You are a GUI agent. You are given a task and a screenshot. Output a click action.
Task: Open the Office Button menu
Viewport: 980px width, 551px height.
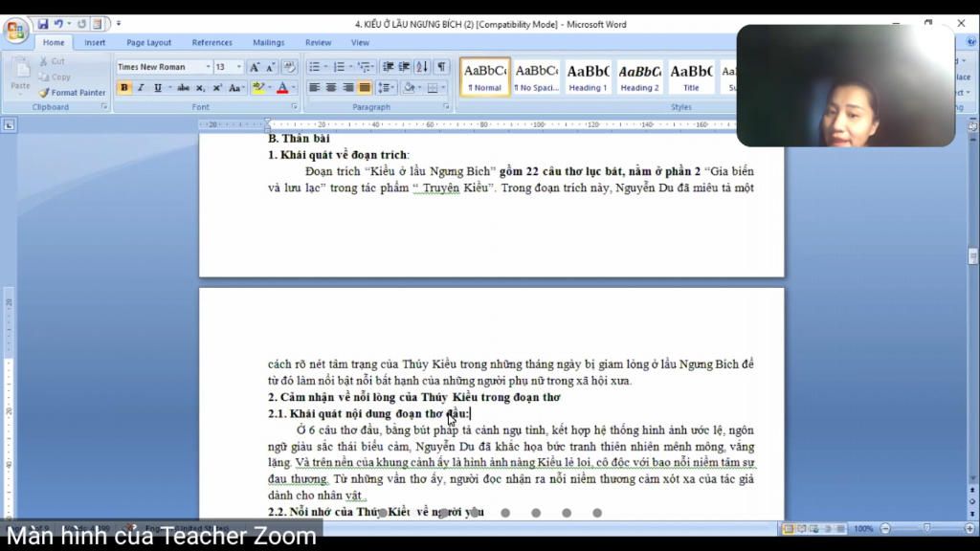pos(15,30)
